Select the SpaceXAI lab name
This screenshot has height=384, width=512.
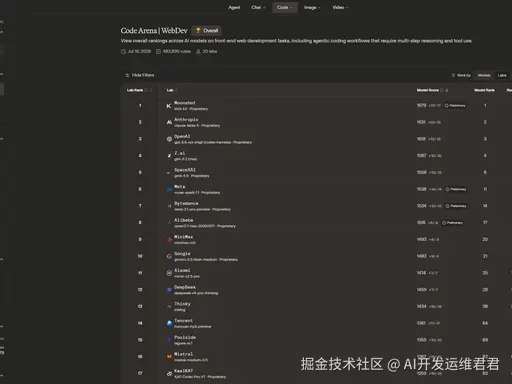pos(185,170)
